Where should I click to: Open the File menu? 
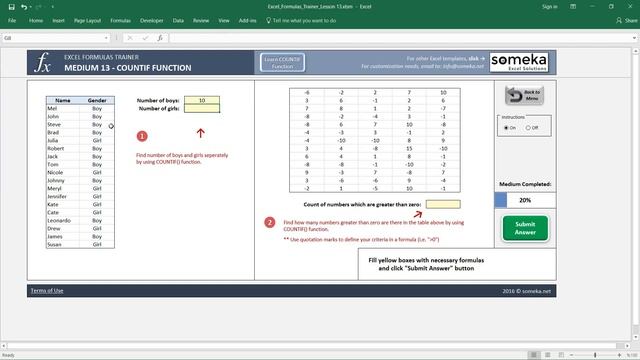(12, 20)
